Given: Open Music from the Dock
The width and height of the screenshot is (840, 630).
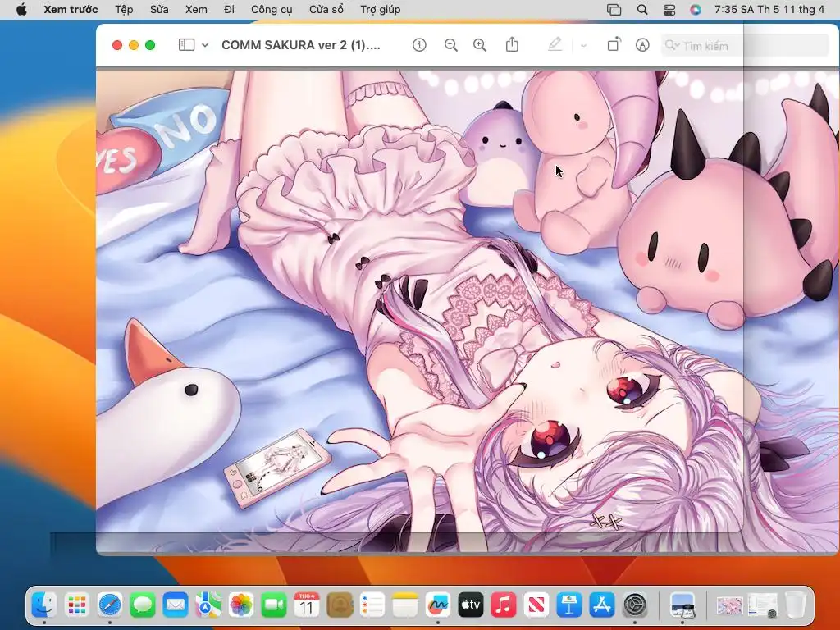Looking at the screenshot, I should pyautogui.click(x=504, y=605).
